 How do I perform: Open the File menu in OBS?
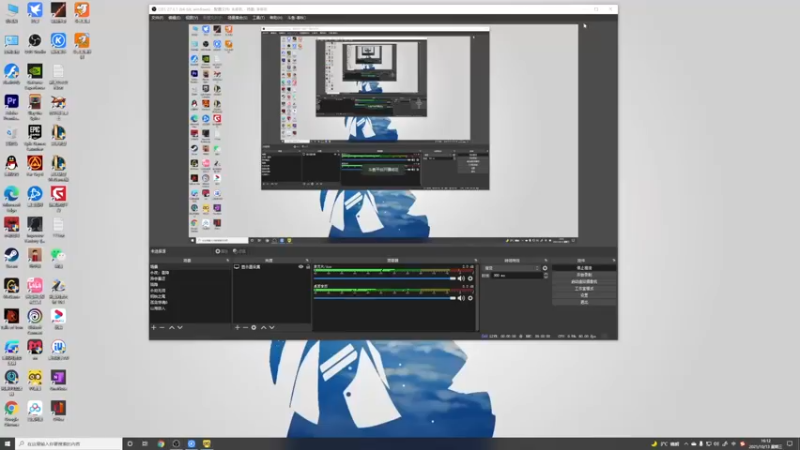[157, 18]
